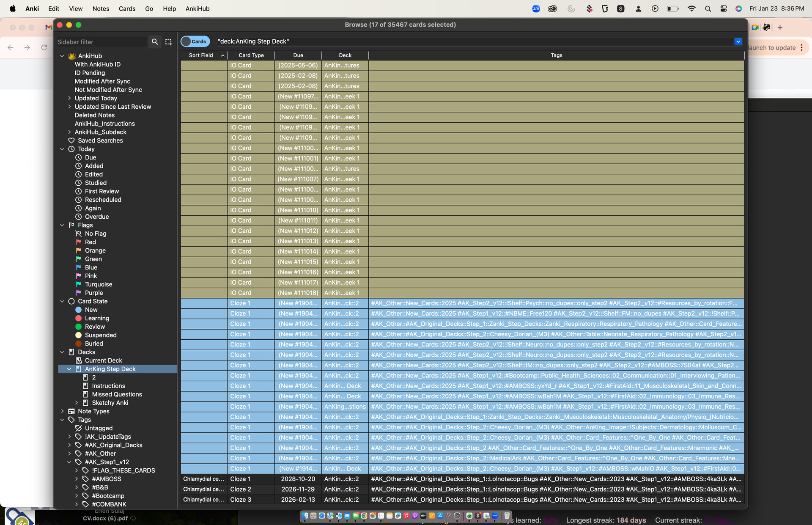
Task: Collapse the AnKing Step Deck tree
Action: coord(69,369)
